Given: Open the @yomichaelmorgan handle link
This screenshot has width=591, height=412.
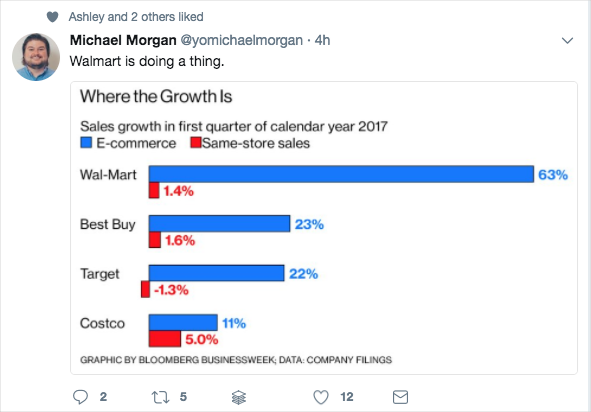Looking at the screenshot, I should pos(242,40).
